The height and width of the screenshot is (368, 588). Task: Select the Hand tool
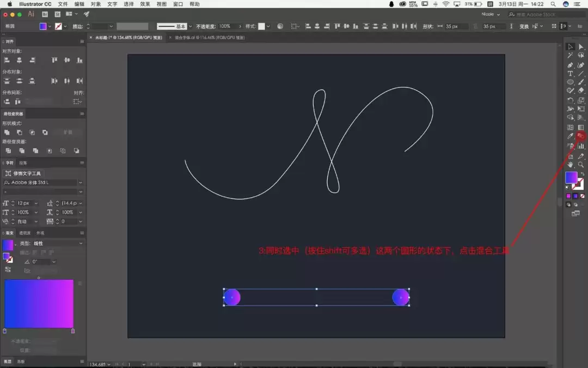570,165
